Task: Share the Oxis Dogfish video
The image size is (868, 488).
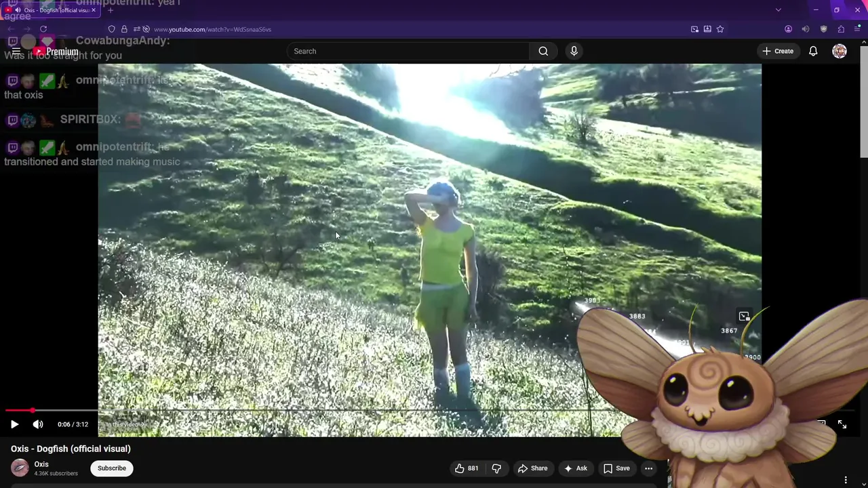Action: [532, 468]
